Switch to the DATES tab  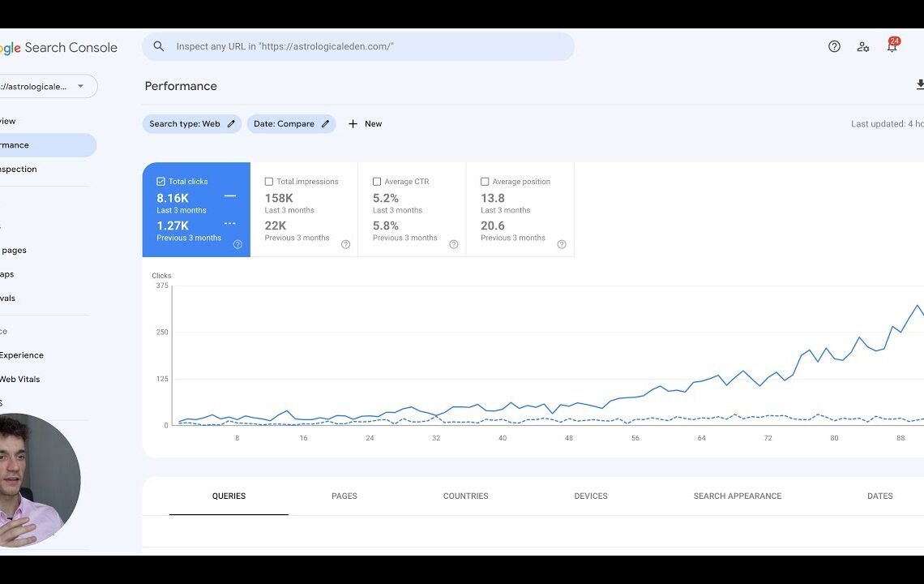coord(879,496)
